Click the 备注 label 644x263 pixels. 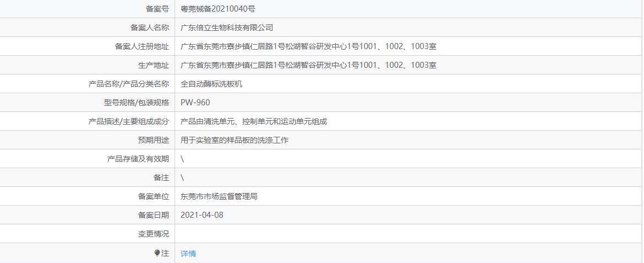161,178
